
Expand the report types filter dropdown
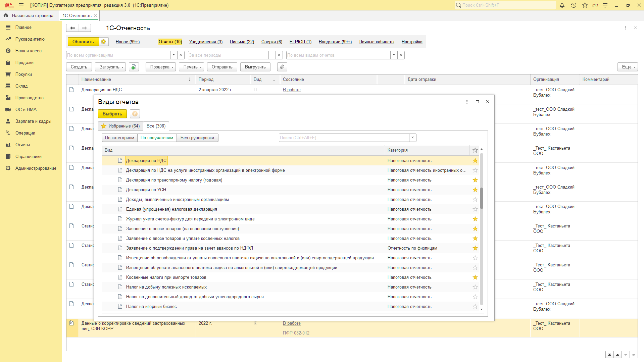(x=394, y=55)
